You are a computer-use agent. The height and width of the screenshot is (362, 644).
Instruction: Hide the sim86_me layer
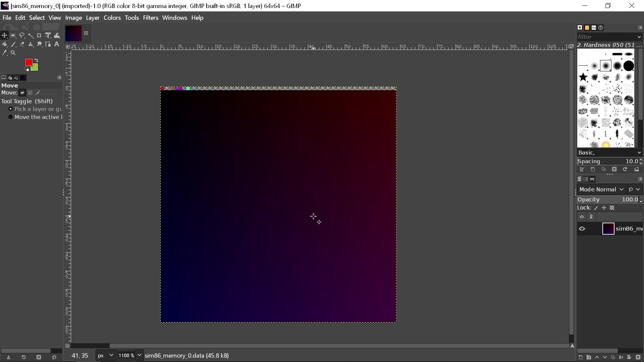pos(582,229)
